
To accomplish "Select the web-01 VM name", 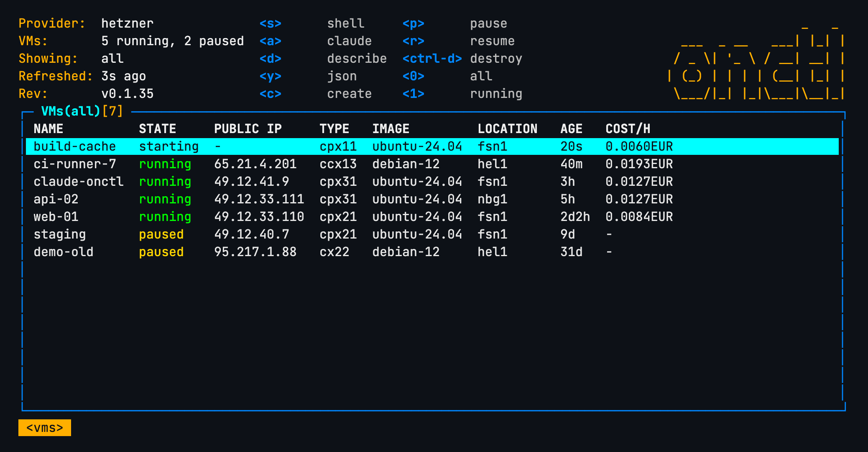I will click(56, 217).
